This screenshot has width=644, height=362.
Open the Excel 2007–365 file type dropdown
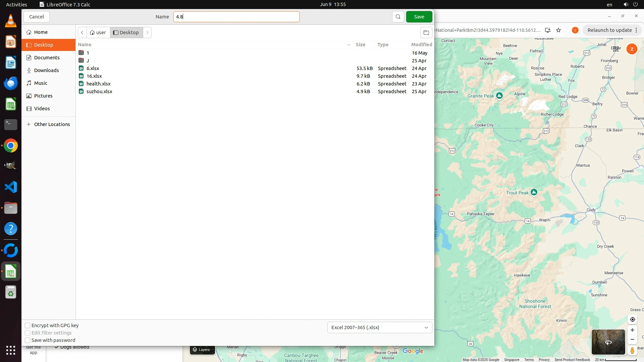pyautogui.click(x=379, y=327)
